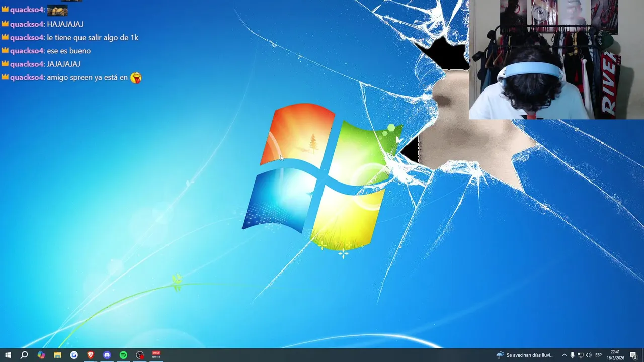Open Spotify from the taskbar
The height and width of the screenshot is (362, 644).
(x=123, y=355)
